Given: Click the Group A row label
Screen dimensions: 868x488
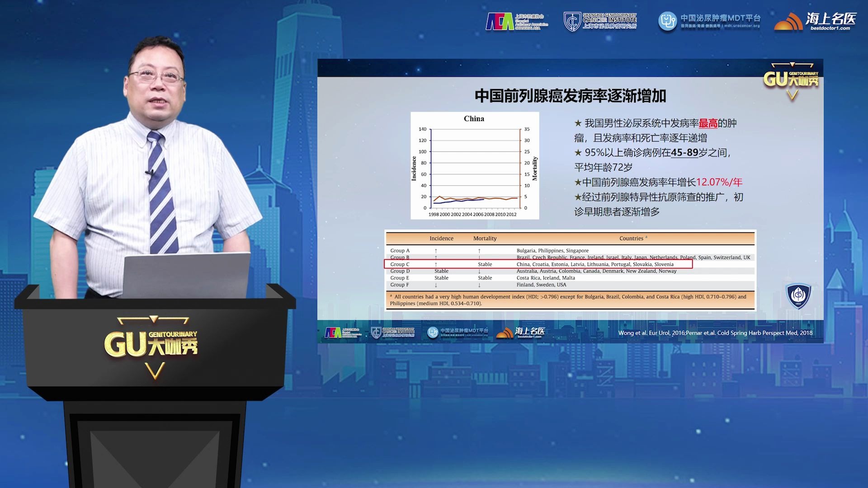Looking at the screenshot, I should (x=400, y=250).
